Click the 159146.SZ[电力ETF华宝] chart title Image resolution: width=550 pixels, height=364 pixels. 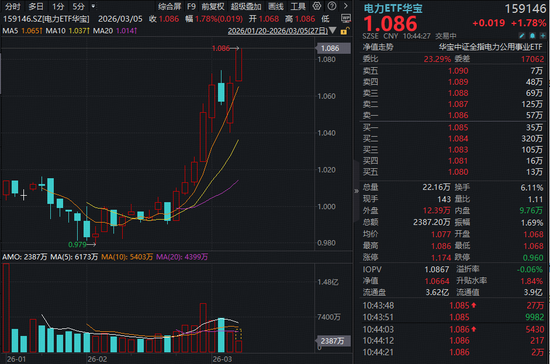[46, 19]
